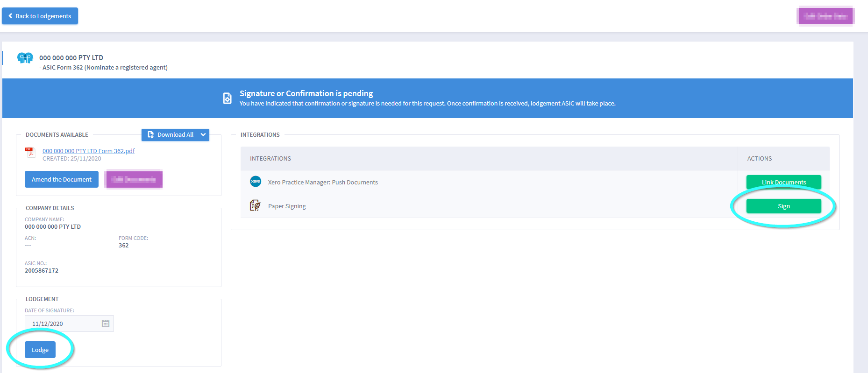Click the "Paper Signing" row text
The width and height of the screenshot is (868, 373).
[287, 206]
